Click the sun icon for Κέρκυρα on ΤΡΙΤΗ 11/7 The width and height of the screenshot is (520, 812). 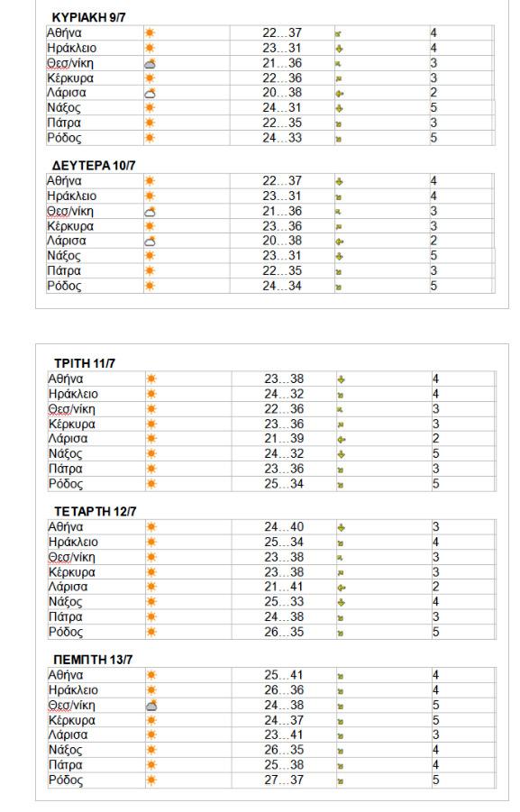click(x=151, y=424)
